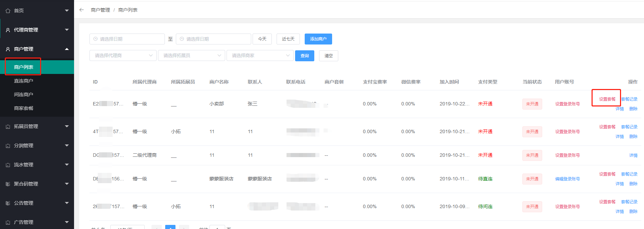Expand the 聚合码管理 menu arrow
Screen dimensions: 644x229
67,184
